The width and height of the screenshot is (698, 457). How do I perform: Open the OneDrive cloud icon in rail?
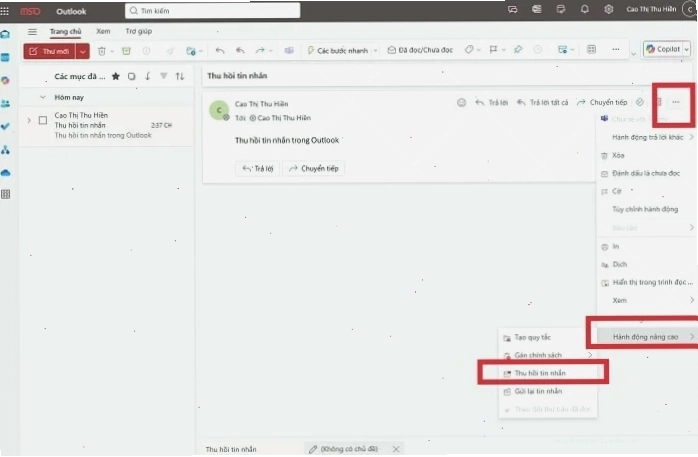[5, 173]
